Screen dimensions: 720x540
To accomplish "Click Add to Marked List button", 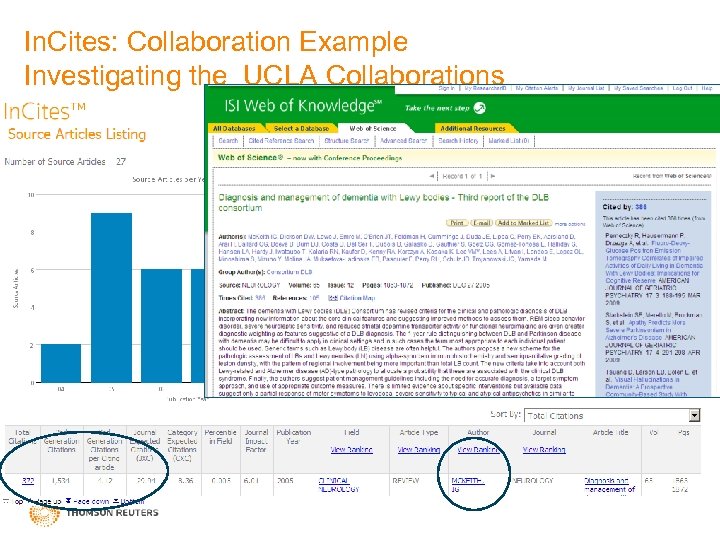I will 523,223.
